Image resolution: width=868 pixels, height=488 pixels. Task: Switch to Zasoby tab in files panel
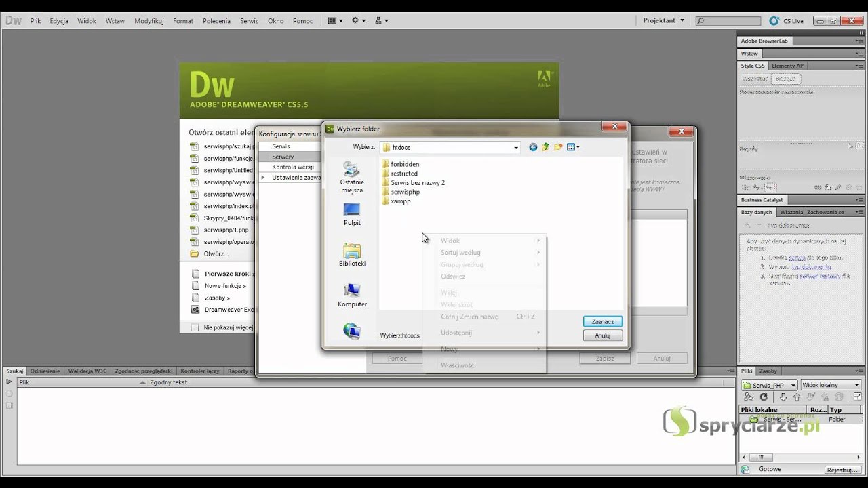(768, 371)
